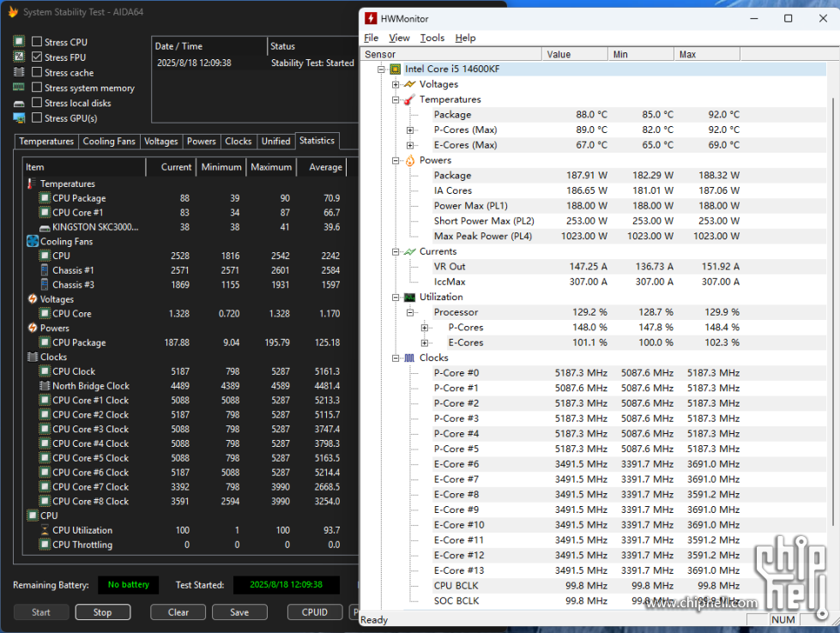
Task: Click the Clocks waveform icon in HWMonitor
Action: click(x=410, y=358)
